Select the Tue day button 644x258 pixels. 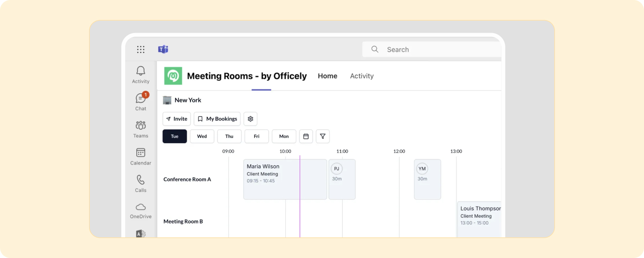tap(175, 136)
